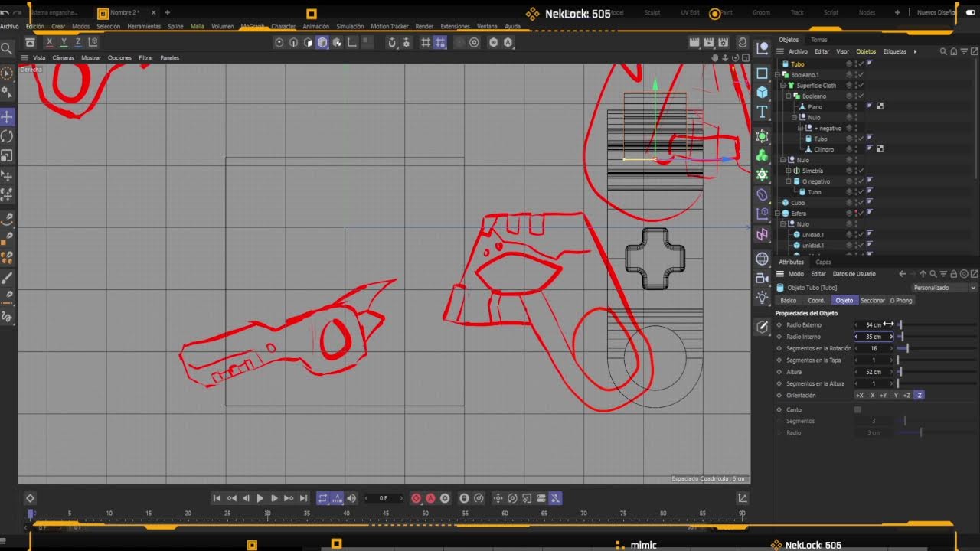This screenshot has width=980, height=551.
Task: Go back in Attributes manager history
Action: tap(903, 274)
